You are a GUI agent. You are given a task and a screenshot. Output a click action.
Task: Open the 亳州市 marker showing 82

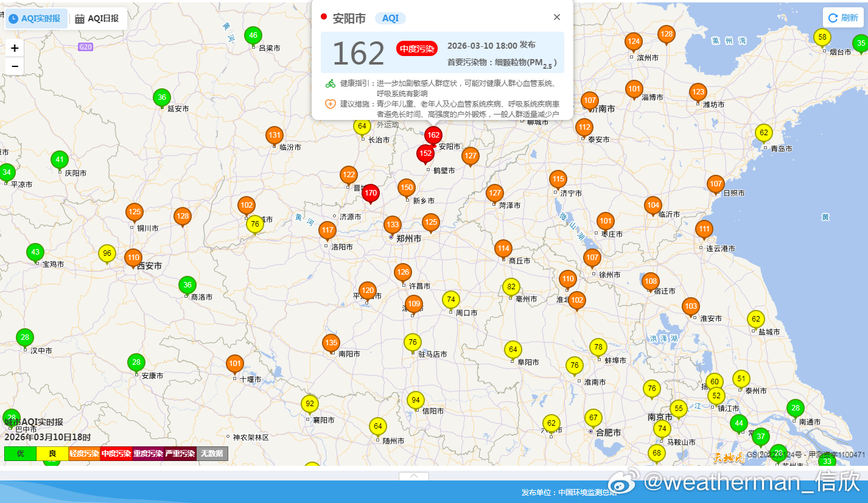(x=512, y=288)
